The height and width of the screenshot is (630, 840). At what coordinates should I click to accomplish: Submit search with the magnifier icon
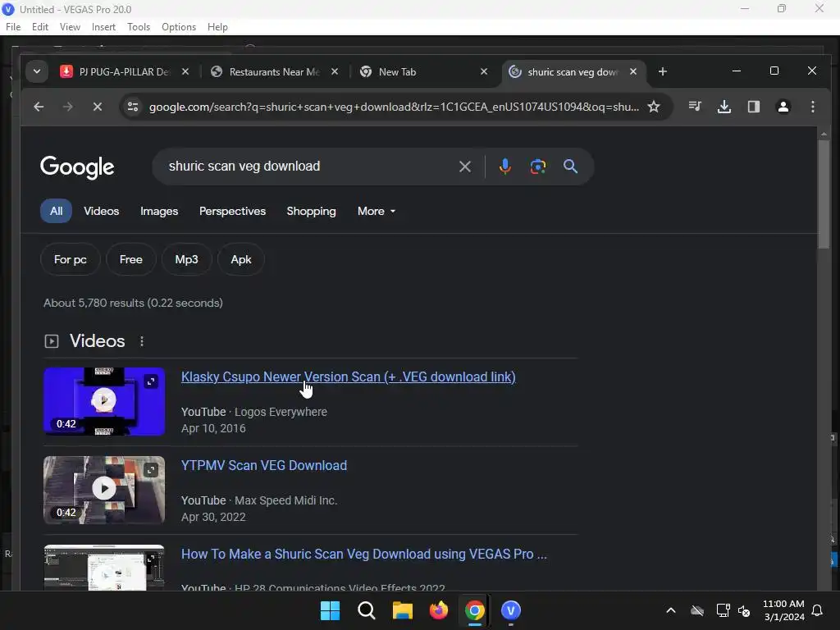coord(571,167)
